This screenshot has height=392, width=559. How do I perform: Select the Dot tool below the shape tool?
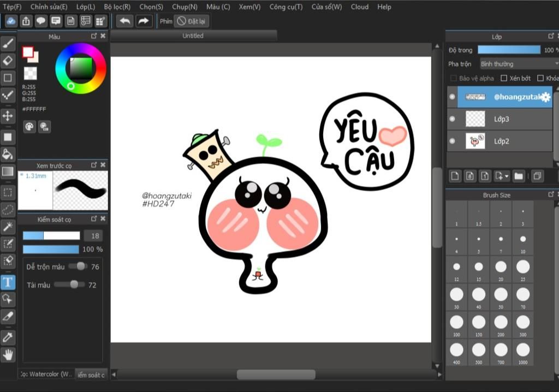click(x=8, y=95)
